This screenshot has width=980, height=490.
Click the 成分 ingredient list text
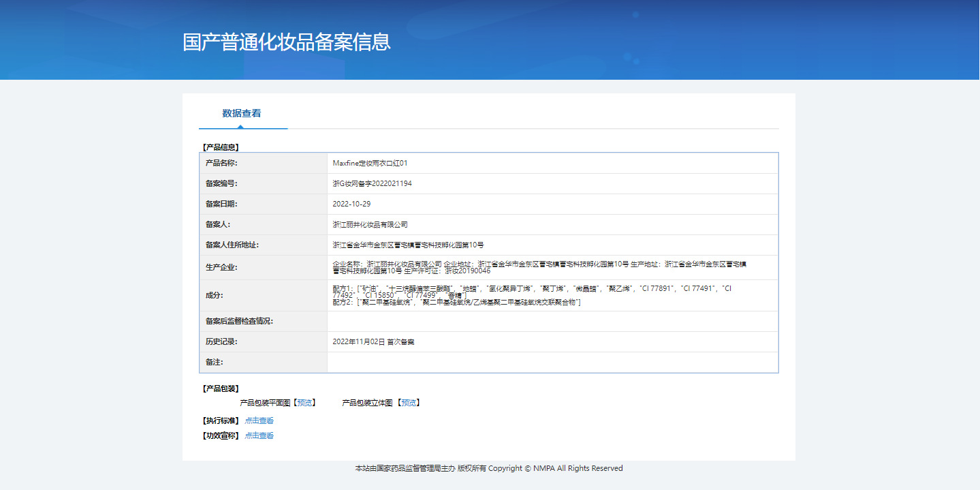click(x=531, y=295)
